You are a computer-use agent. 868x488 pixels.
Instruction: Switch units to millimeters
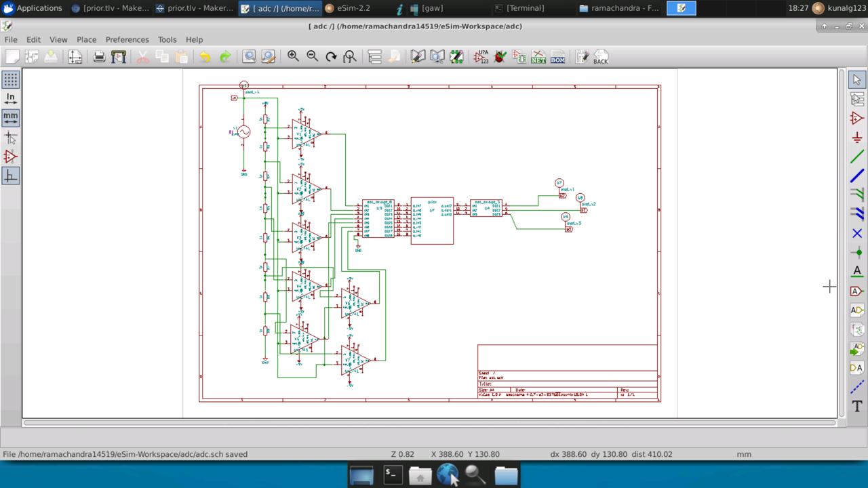click(x=10, y=115)
